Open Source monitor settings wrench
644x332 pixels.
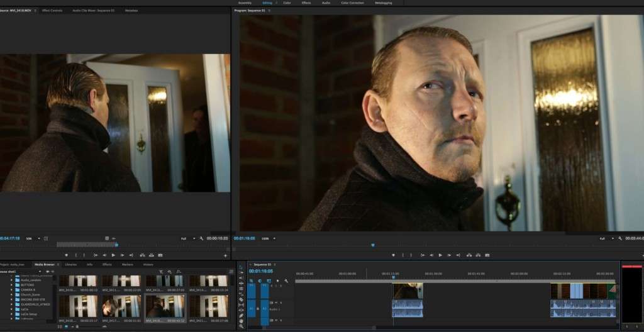[x=201, y=238]
